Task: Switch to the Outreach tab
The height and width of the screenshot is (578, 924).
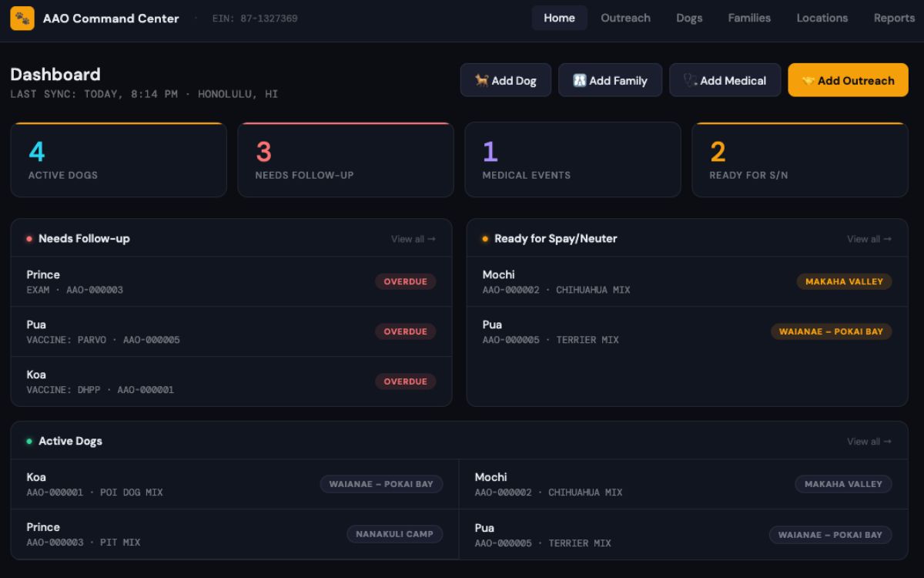Action: [x=625, y=18]
